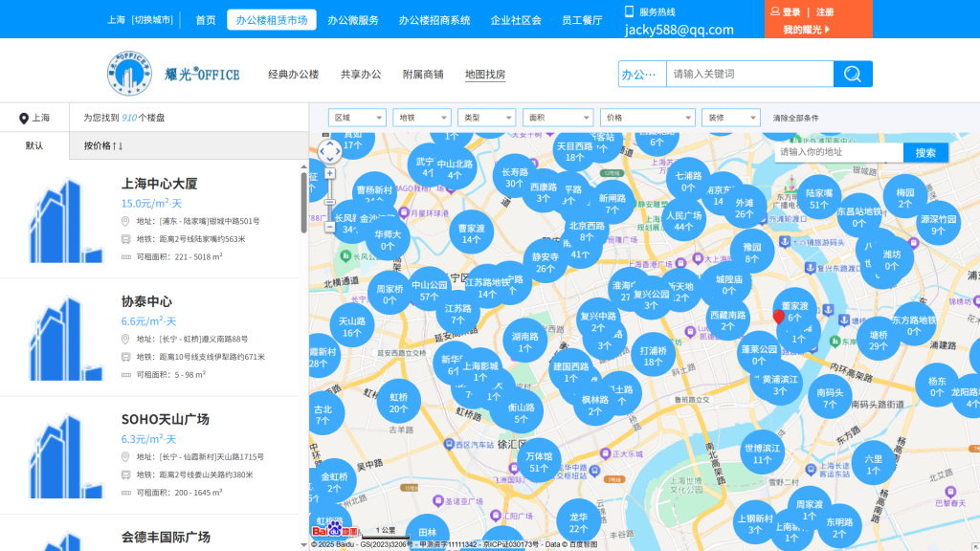Click the 塘桥 29个 cluster bubble
The width and height of the screenshot is (980, 551).
(879, 340)
